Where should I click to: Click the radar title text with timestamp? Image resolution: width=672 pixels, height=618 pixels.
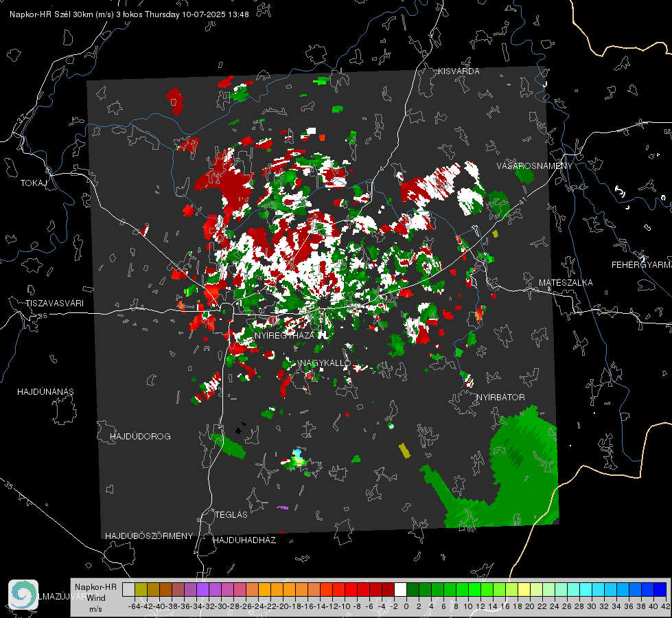click(129, 14)
